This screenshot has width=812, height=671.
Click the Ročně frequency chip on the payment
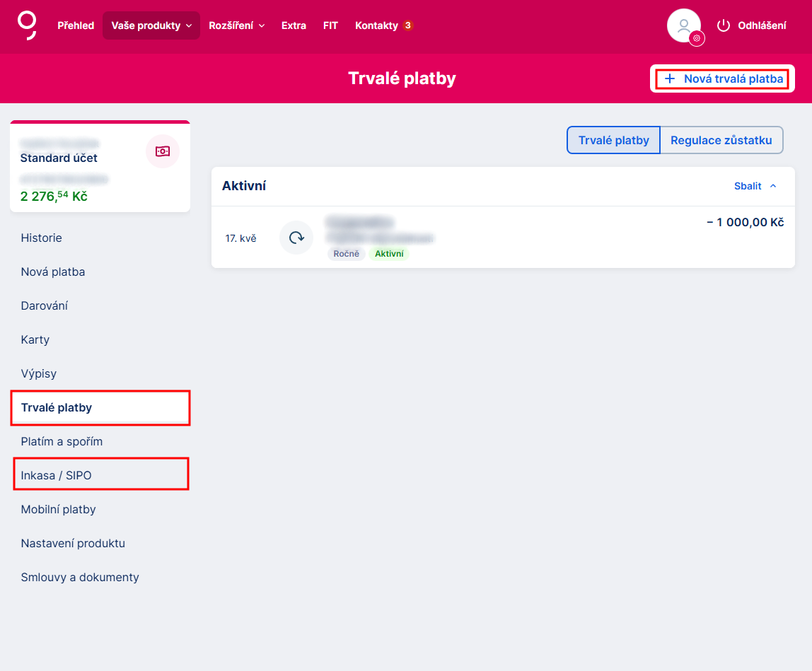(x=346, y=253)
